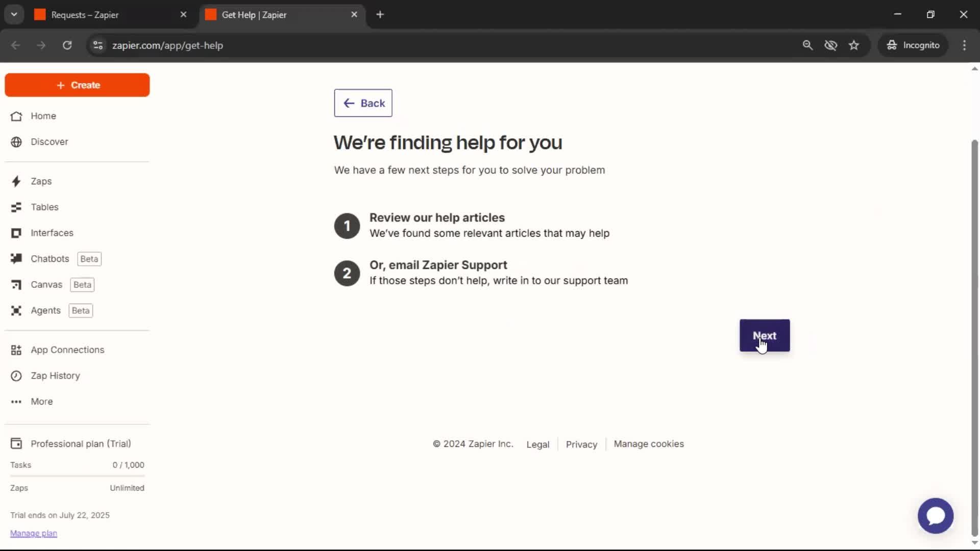Open the Zap History clock icon
This screenshot has height=551, width=980.
point(16,376)
